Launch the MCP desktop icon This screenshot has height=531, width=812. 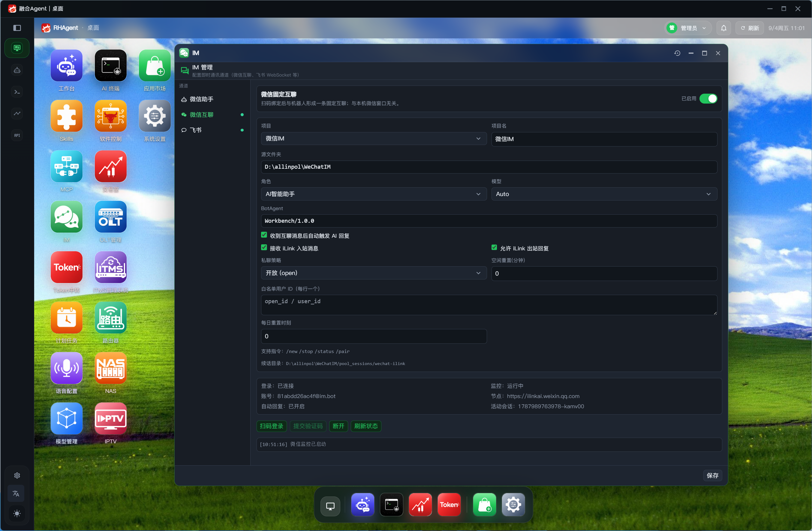coord(67,167)
